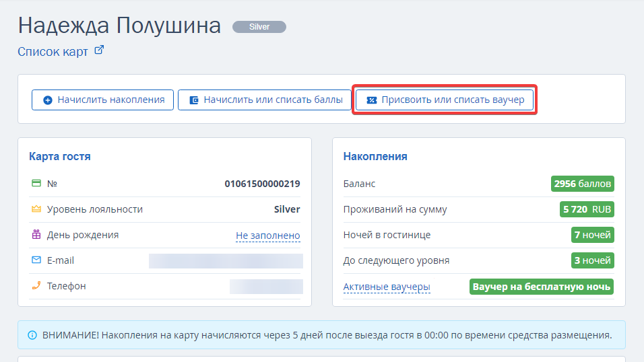The width and height of the screenshot is (644, 362).
Task: Open the Список карт link
Action: tap(53, 52)
